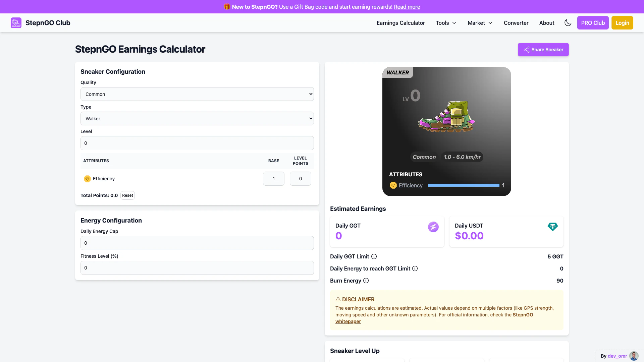Open the Daily GGT Limit info tooltip icon
This screenshot has width=644, height=362.
[x=374, y=256]
